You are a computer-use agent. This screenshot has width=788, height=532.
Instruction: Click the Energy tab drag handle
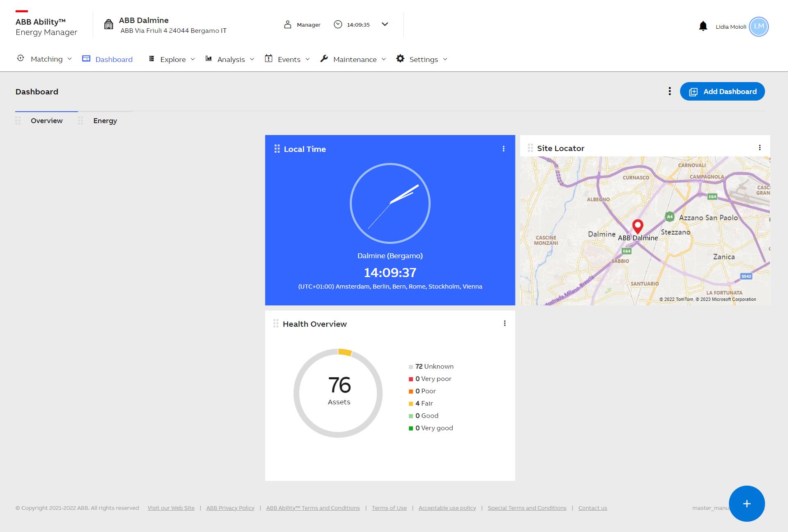click(x=80, y=121)
